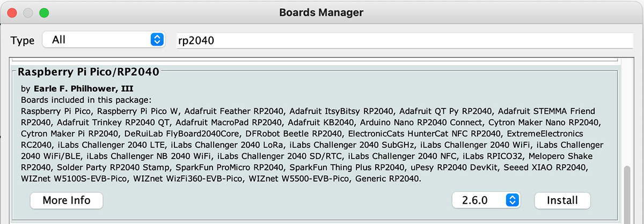Open the Type filter dropdown showing All
The image size is (644, 224).
point(104,40)
